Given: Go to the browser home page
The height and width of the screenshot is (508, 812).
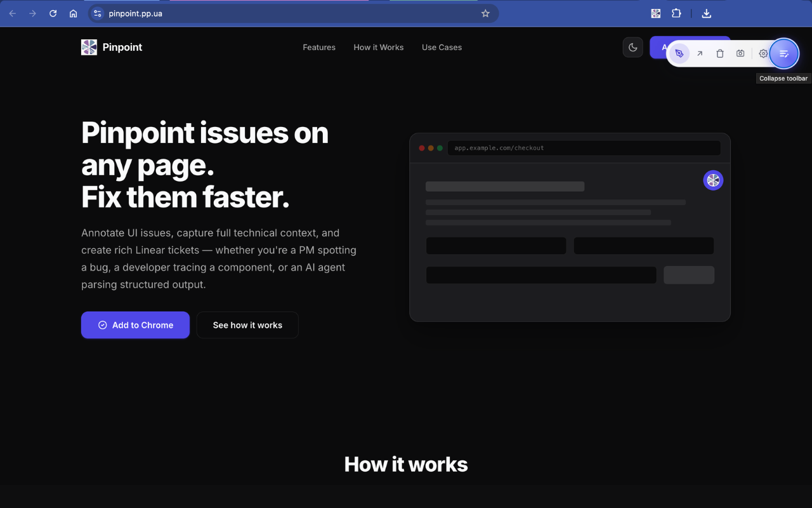Looking at the screenshot, I should (x=74, y=13).
